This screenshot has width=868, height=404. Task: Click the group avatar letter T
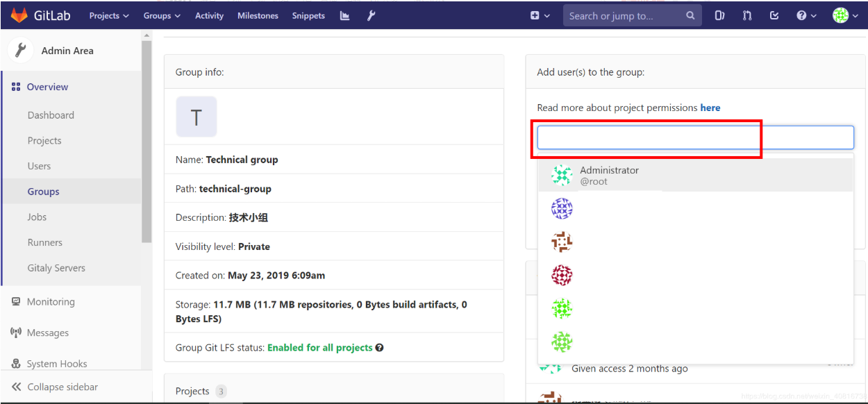tap(197, 117)
